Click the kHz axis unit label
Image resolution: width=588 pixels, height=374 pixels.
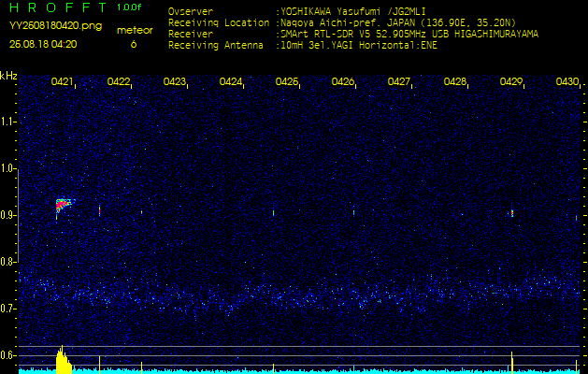click(8, 76)
